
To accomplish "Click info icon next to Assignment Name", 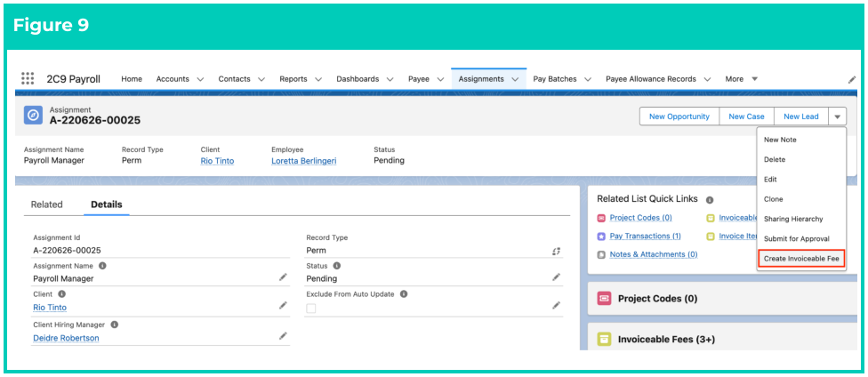I will click(x=102, y=266).
